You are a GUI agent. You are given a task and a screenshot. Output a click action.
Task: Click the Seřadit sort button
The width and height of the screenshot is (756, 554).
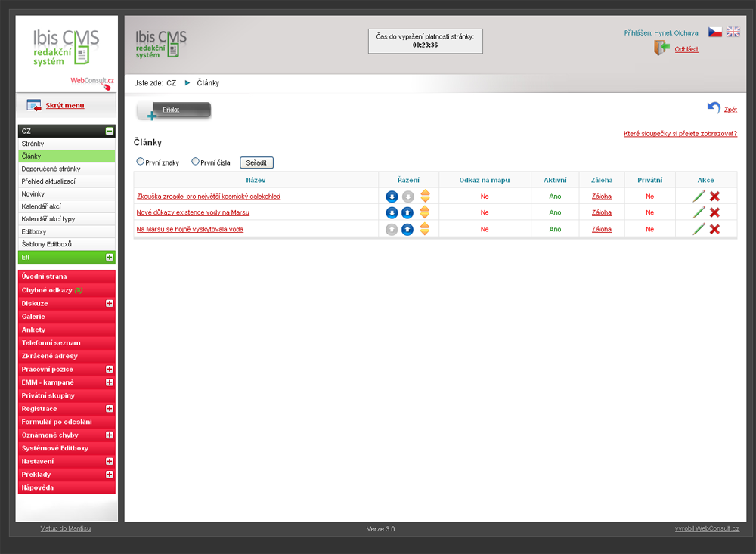pos(256,163)
